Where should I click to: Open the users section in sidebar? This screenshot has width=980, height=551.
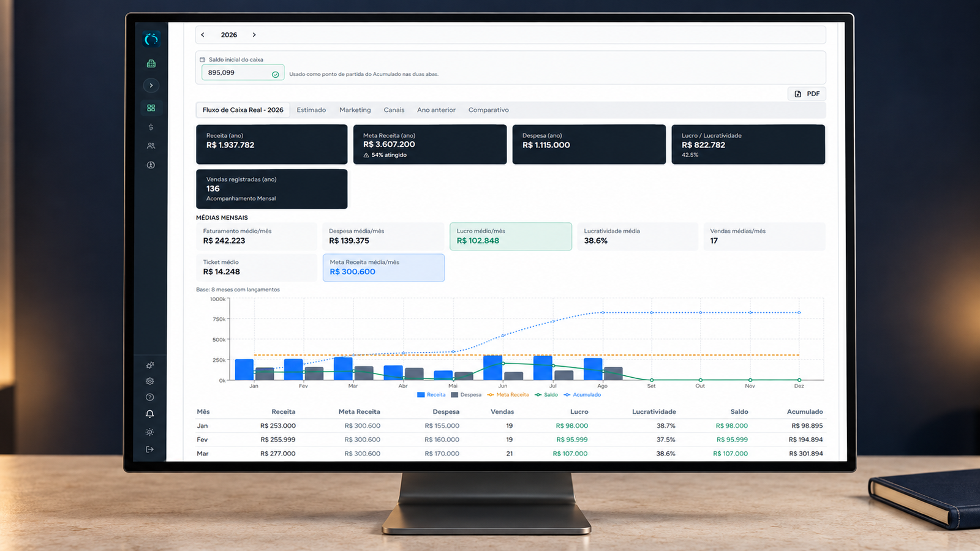151,146
